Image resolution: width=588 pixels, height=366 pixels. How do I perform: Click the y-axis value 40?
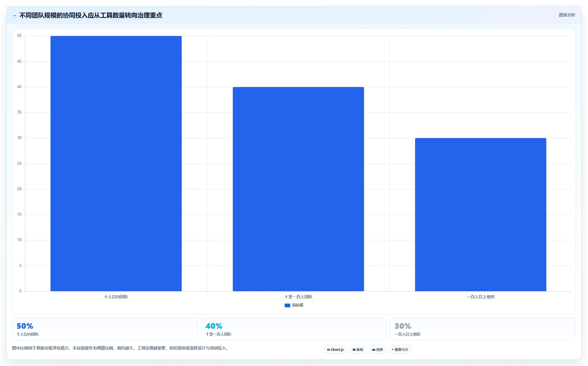19,87
